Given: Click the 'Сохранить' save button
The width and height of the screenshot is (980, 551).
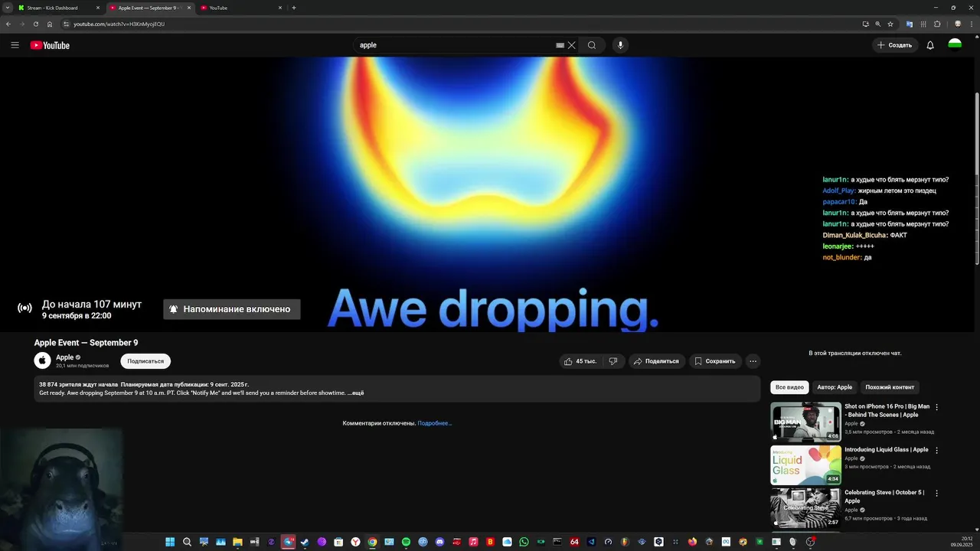Looking at the screenshot, I should 714,361.
